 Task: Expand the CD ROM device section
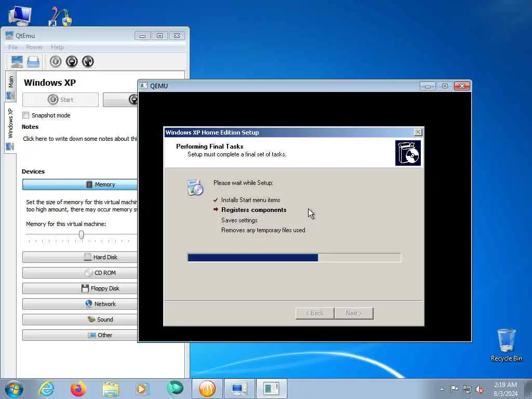(x=80, y=273)
